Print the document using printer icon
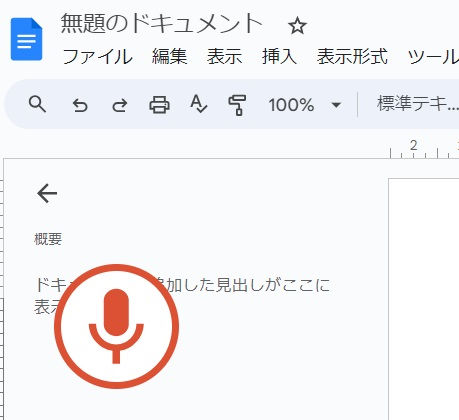459x420 pixels. click(x=159, y=105)
